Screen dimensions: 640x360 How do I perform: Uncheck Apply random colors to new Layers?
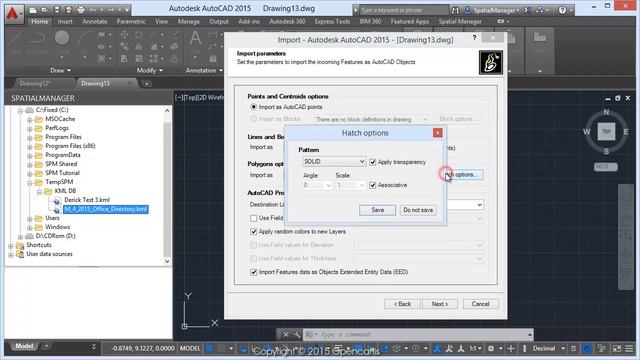253,231
